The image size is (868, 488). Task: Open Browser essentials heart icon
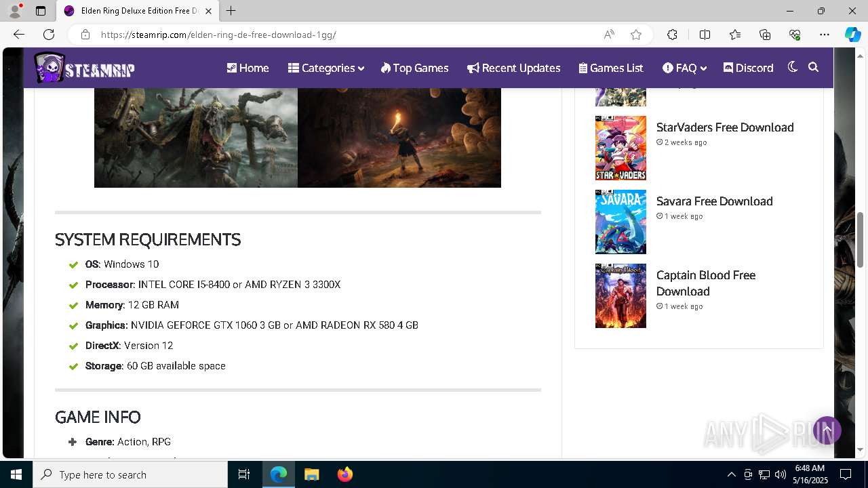(795, 35)
